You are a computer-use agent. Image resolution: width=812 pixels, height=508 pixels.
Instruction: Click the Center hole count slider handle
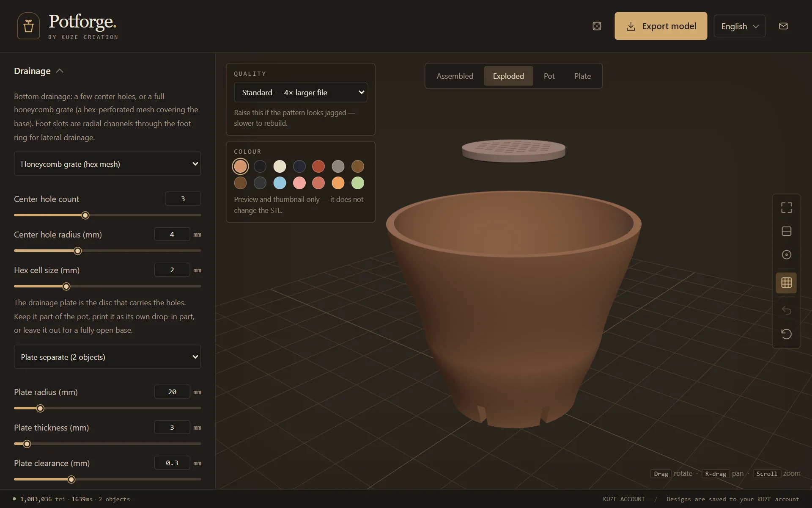[x=85, y=215]
